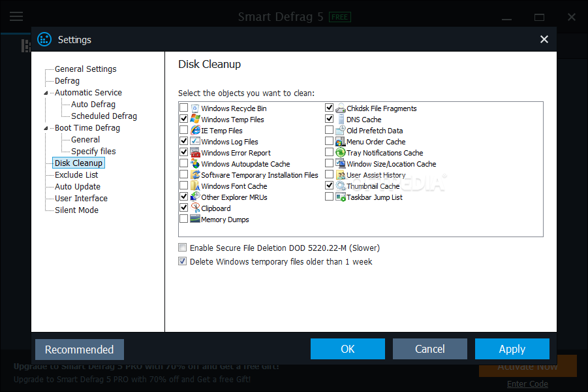Enable the Taskbar Jump List checkbox

pyautogui.click(x=330, y=197)
